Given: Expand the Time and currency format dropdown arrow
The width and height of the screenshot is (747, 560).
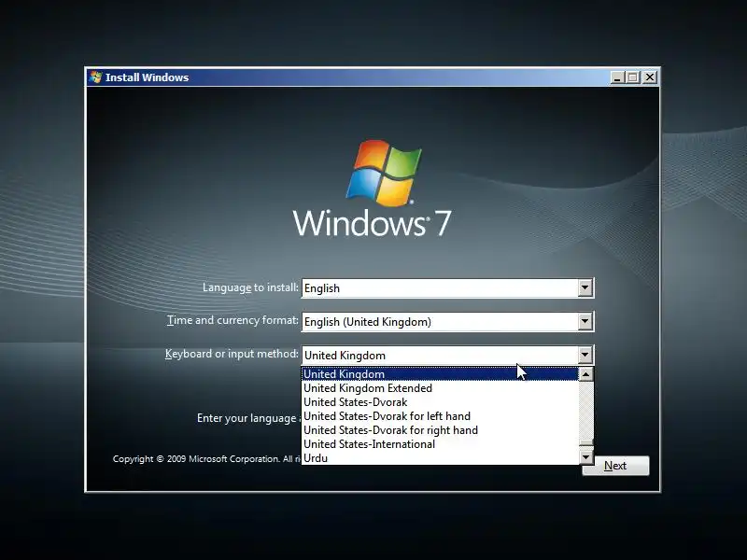Looking at the screenshot, I should tap(585, 321).
